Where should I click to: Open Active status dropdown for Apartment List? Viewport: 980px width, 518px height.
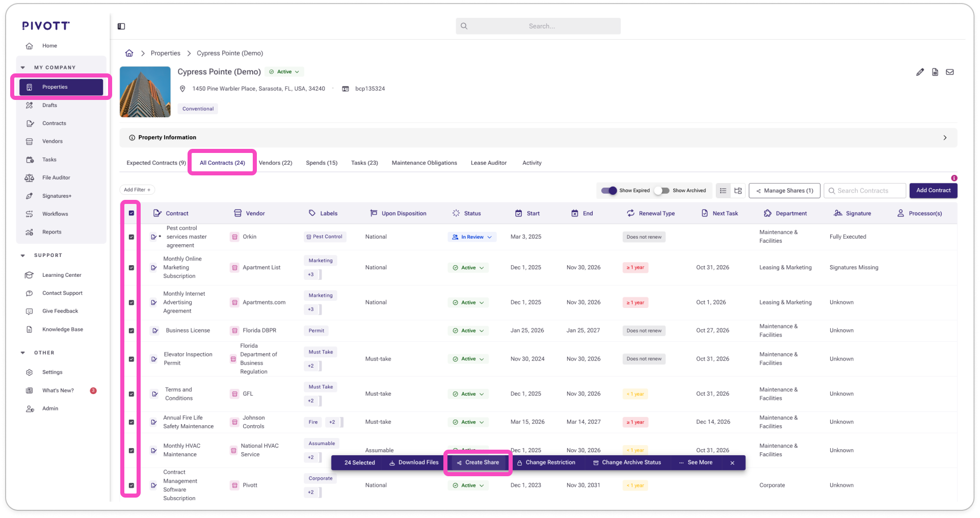click(468, 268)
